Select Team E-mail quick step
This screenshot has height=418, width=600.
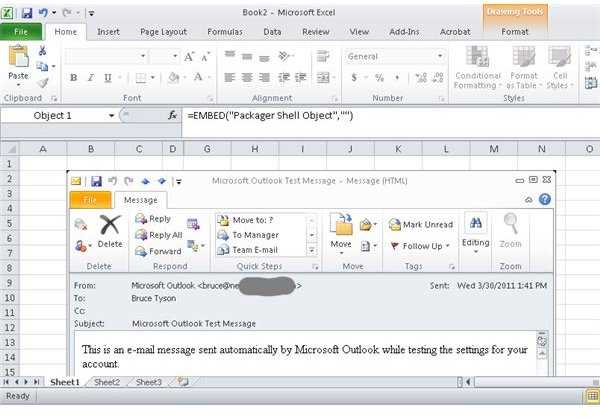(248, 250)
